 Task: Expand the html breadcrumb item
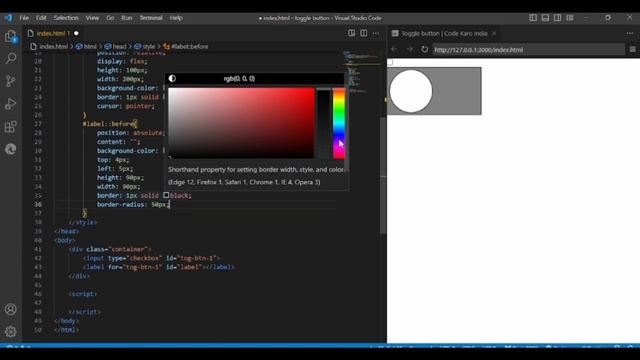[x=90, y=47]
